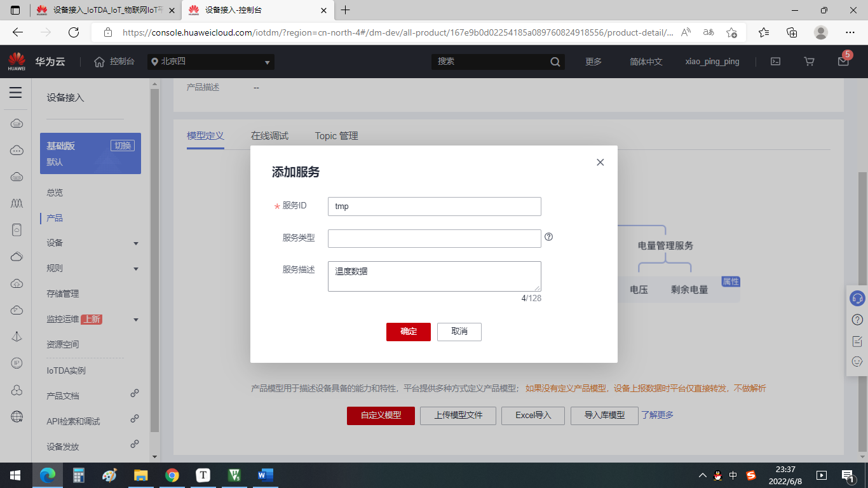Switch to the 在线调试 tab
The image size is (868, 488).
pos(269,136)
